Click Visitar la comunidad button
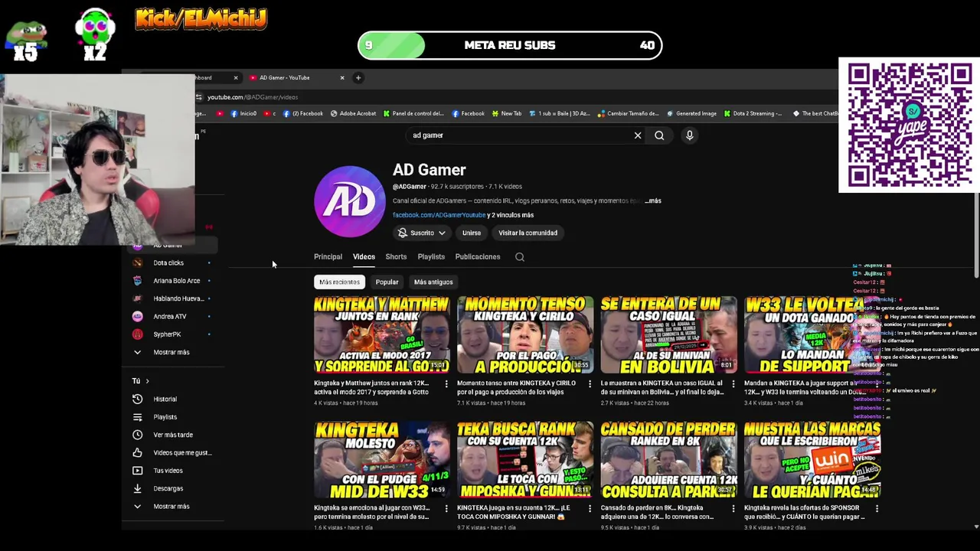 528,233
